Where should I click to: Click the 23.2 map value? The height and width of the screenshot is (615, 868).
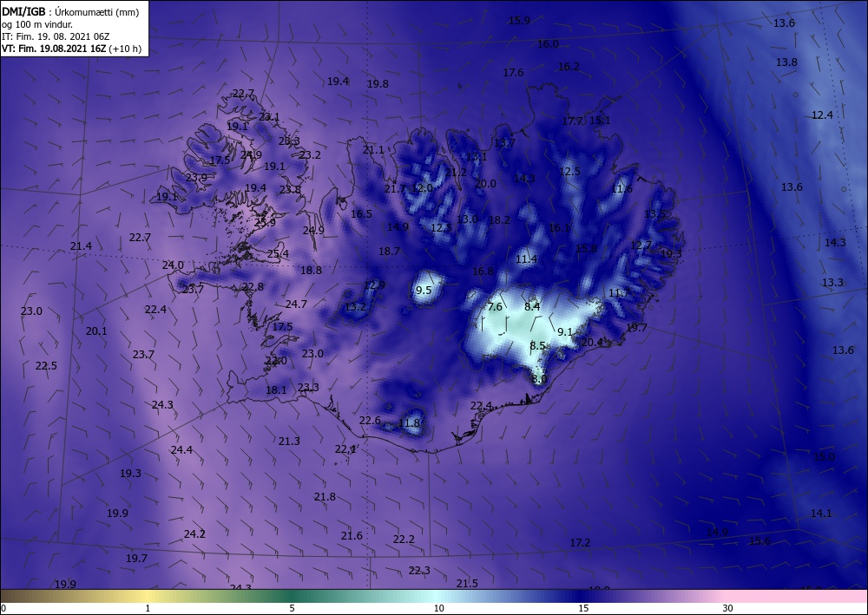click(x=310, y=155)
